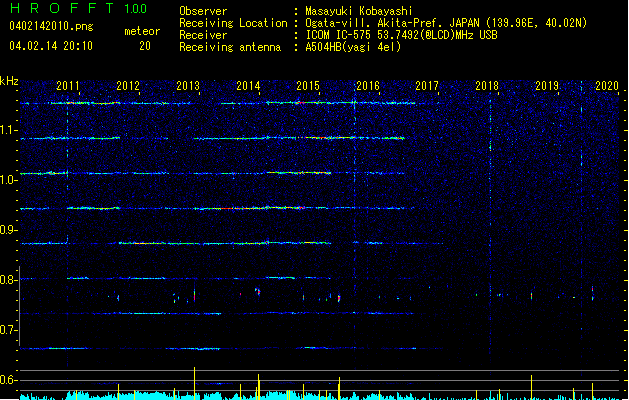Click the 0.8 kHz frequency axis label
The image size is (629, 400).
[x=8, y=280]
